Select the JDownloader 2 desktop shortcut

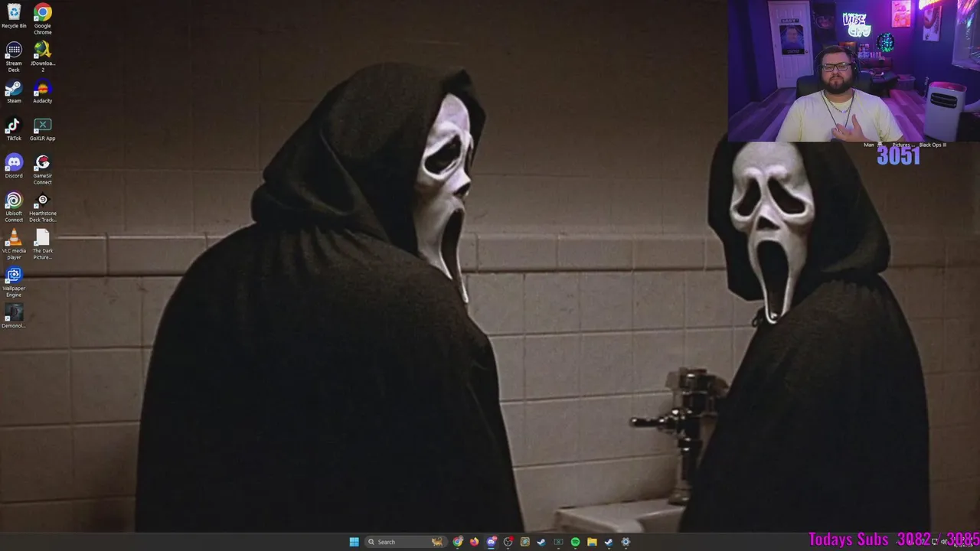tap(43, 57)
